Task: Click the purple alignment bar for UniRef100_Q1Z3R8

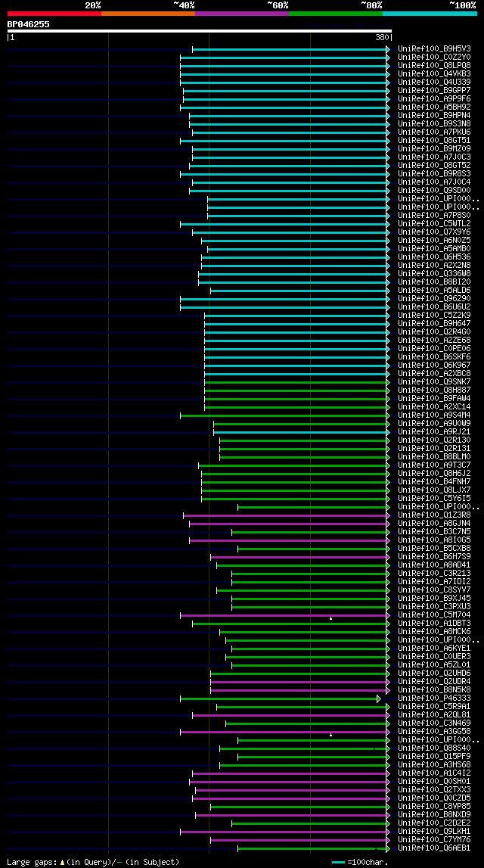Action: (x=285, y=516)
